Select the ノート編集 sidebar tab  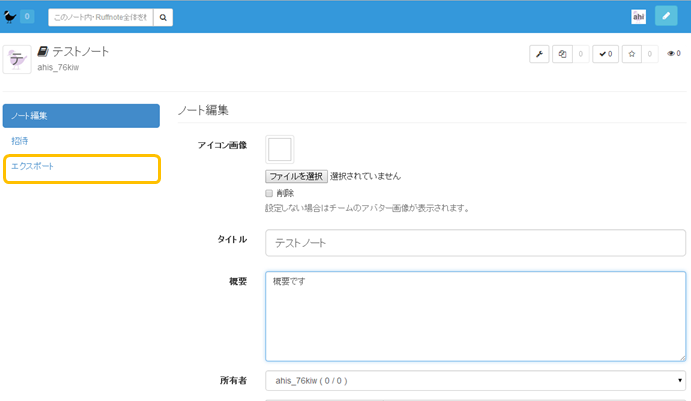pos(81,116)
